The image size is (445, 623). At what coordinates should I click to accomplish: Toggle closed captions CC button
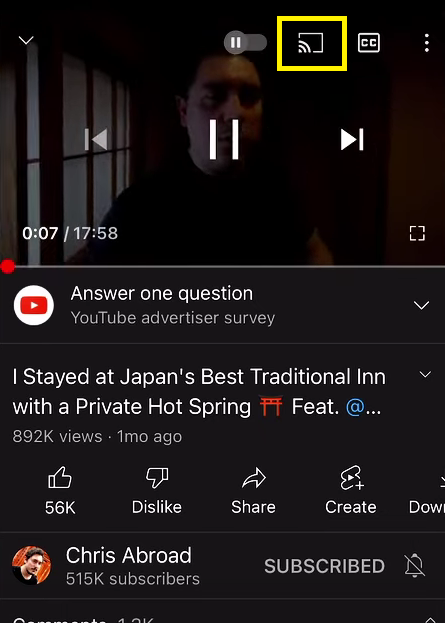click(369, 43)
